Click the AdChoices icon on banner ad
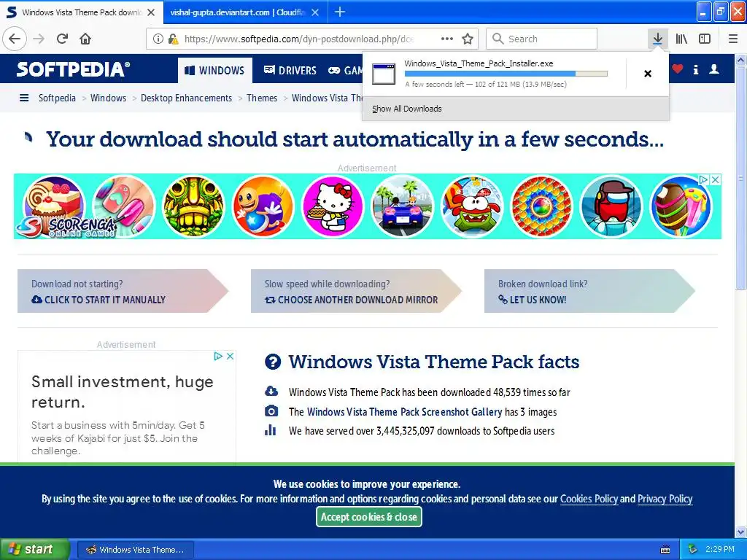Screen dimensions: 747x560 click(704, 179)
